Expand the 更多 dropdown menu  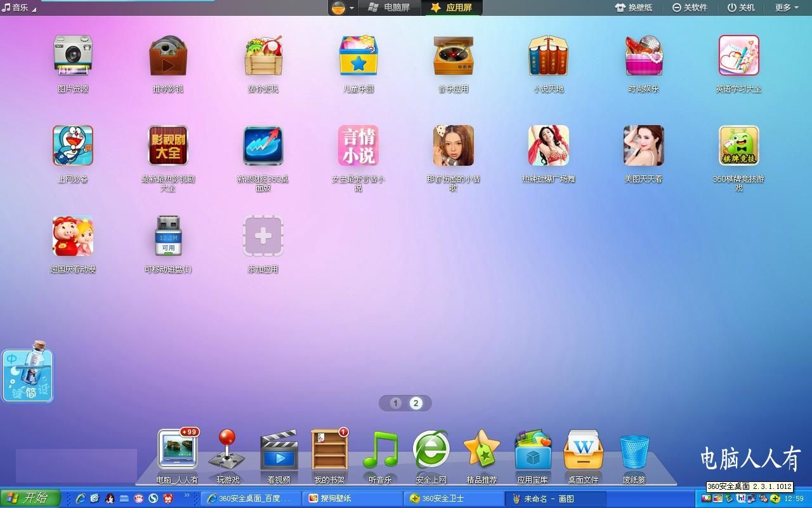point(787,8)
